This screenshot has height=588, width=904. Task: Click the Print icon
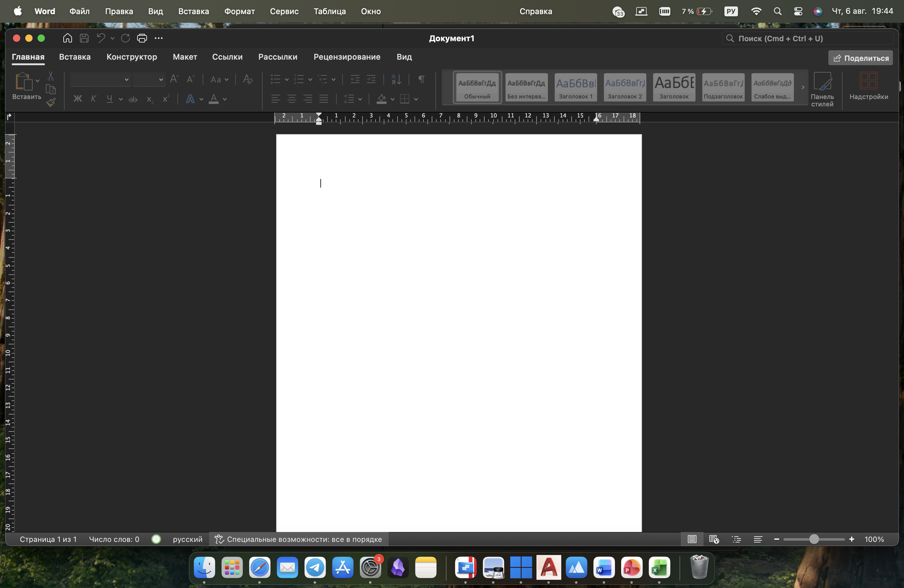click(x=142, y=38)
